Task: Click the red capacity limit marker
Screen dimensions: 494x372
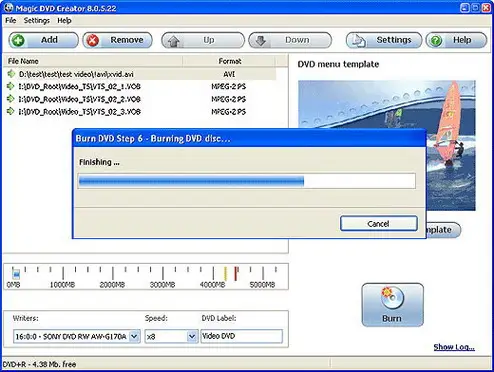Action: click(236, 274)
